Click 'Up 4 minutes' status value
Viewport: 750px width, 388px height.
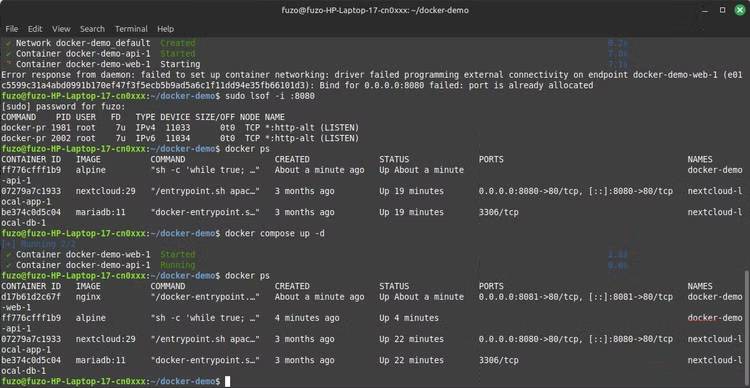pyautogui.click(x=409, y=318)
